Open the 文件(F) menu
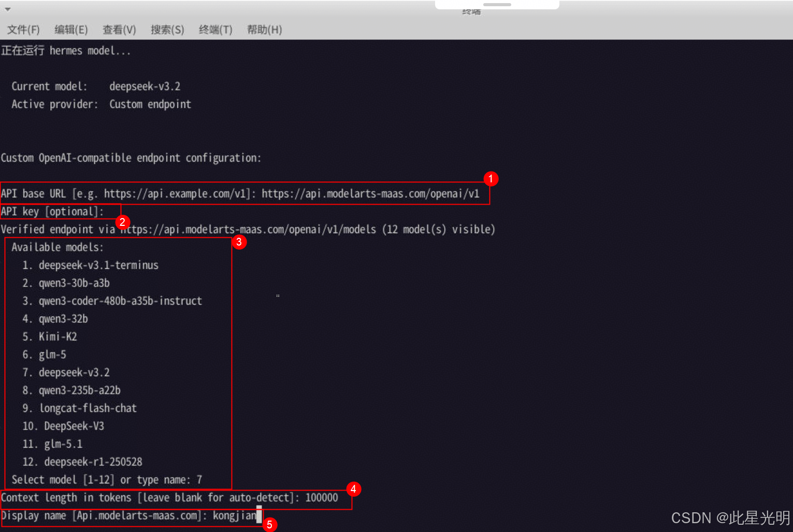Screen dimensions: 793x532 (x=23, y=30)
